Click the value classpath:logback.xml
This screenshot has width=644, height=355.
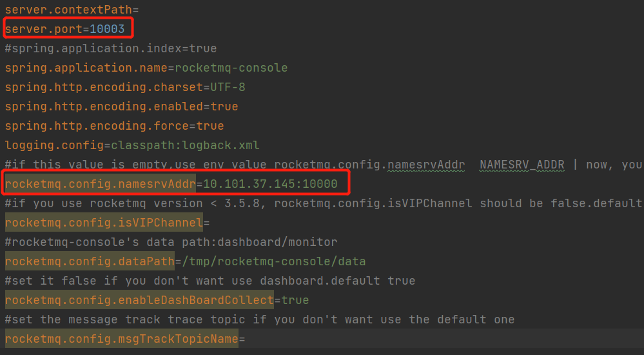185,145
